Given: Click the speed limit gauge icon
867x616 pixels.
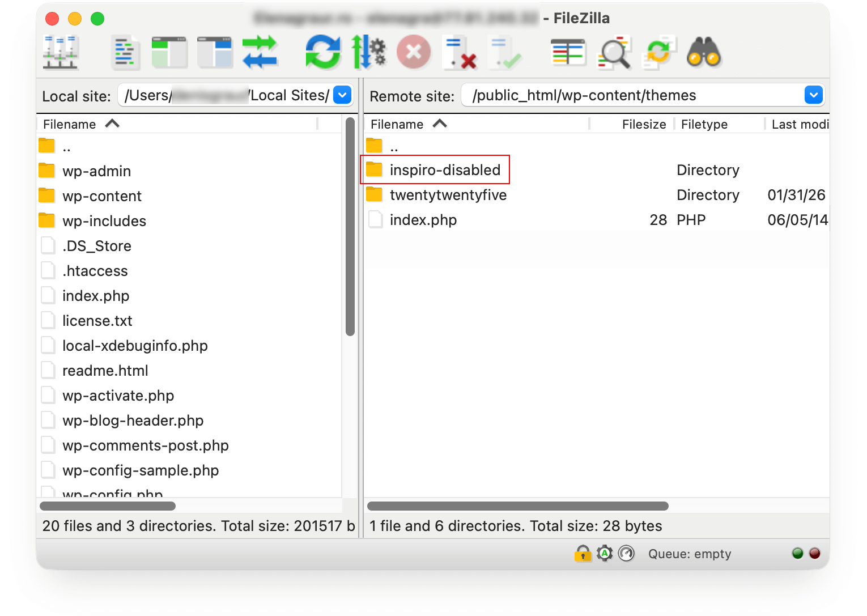Looking at the screenshot, I should 626,553.
